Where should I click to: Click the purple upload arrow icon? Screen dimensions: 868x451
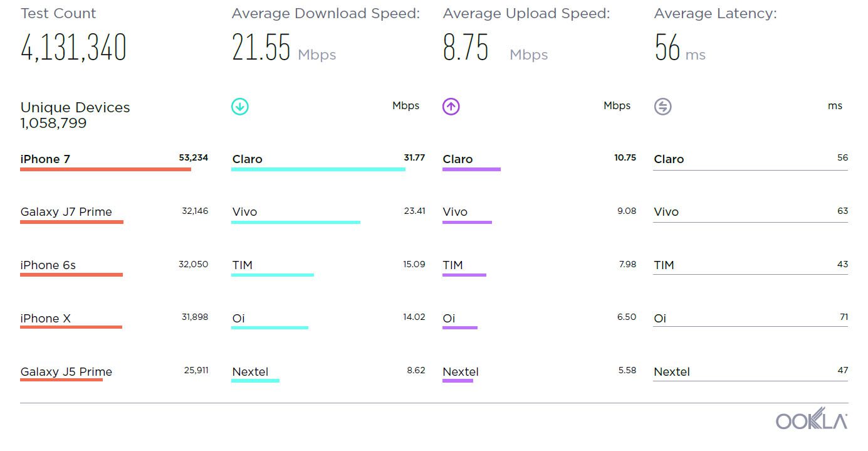coord(451,107)
